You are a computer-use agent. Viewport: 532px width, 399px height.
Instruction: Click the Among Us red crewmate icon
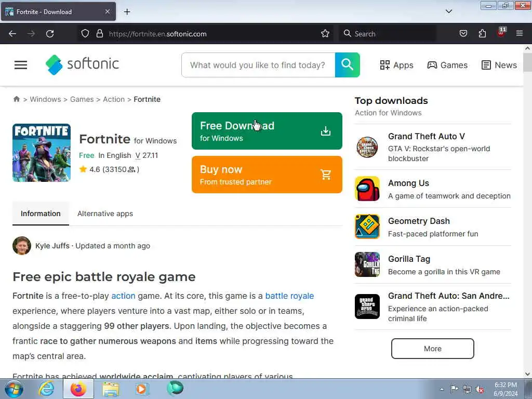(367, 189)
